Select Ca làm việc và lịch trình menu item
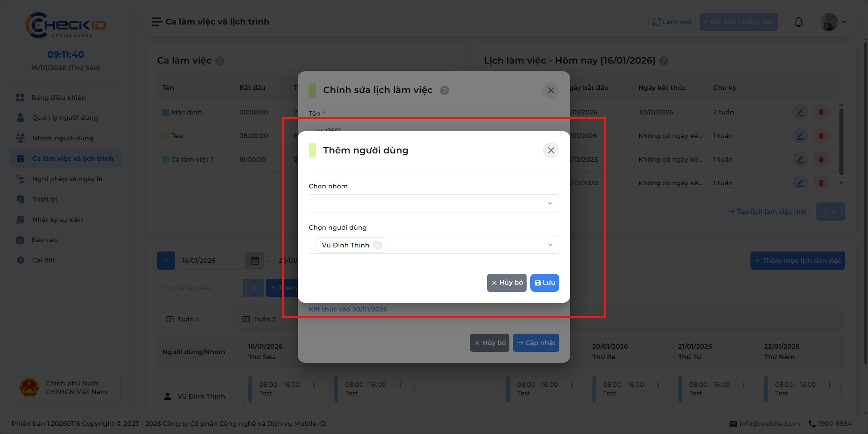This screenshot has height=434, width=868. click(x=66, y=158)
